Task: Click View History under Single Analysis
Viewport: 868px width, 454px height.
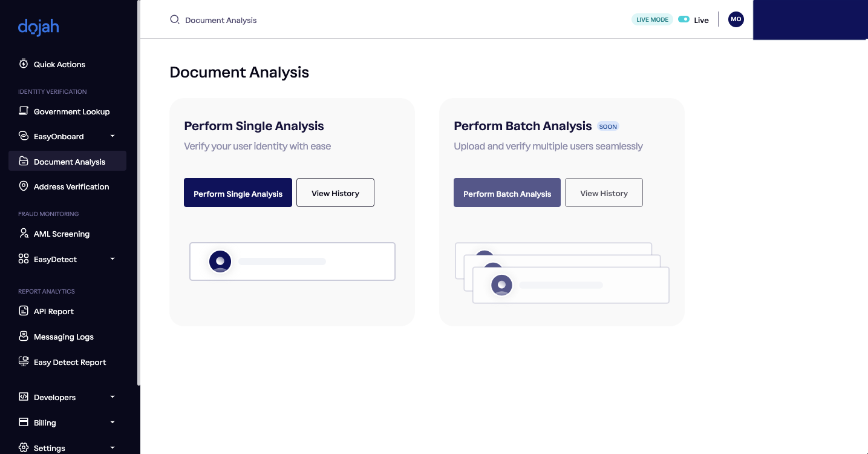Action: [x=335, y=192]
